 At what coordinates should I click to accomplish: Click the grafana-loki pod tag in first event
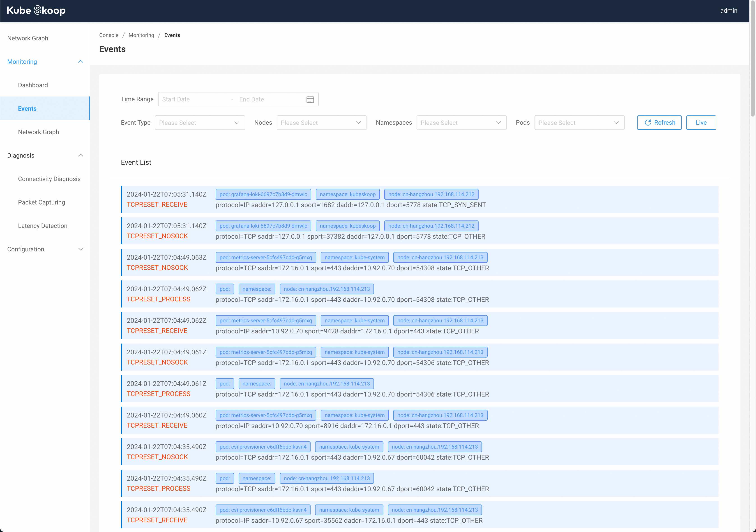point(263,195)
